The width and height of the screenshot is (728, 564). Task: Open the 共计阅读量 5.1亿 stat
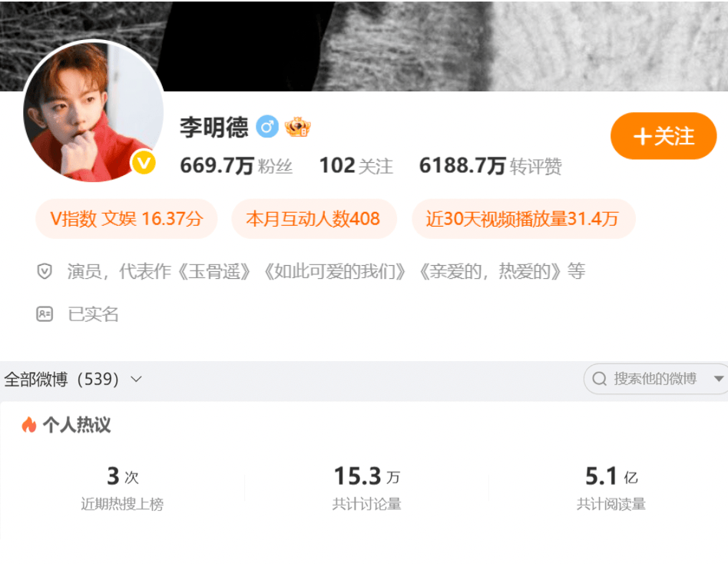pyautogui.click(x=611, y=488)
